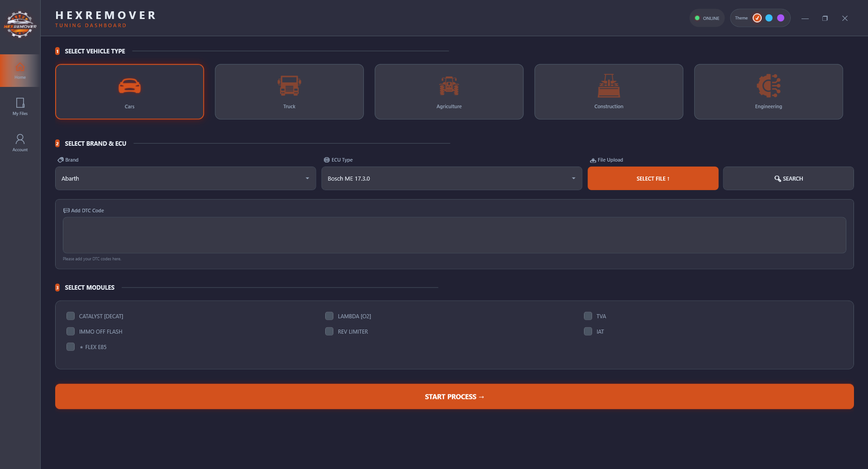Maximize the HexRemover window
868x469 pixels.
(825, 19)
